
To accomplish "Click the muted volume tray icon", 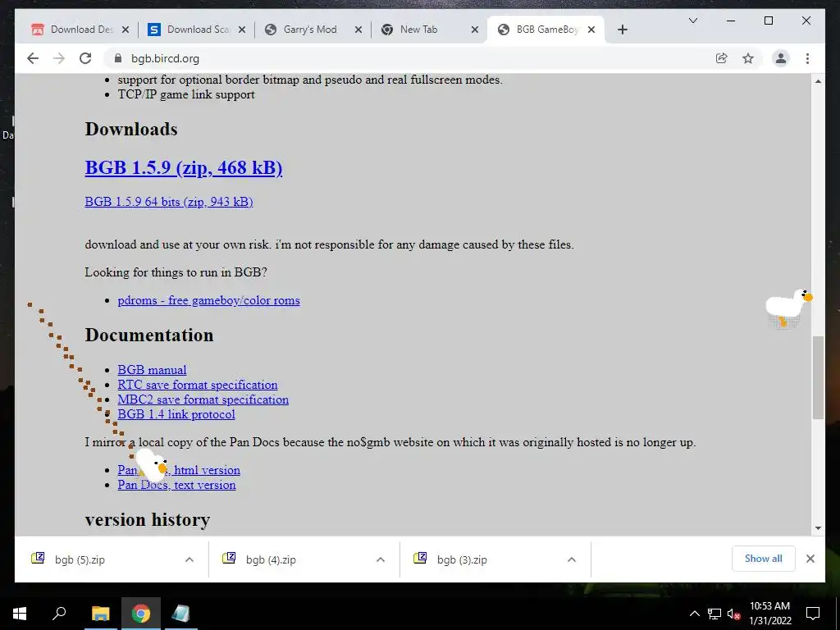I will coord(734,614).
